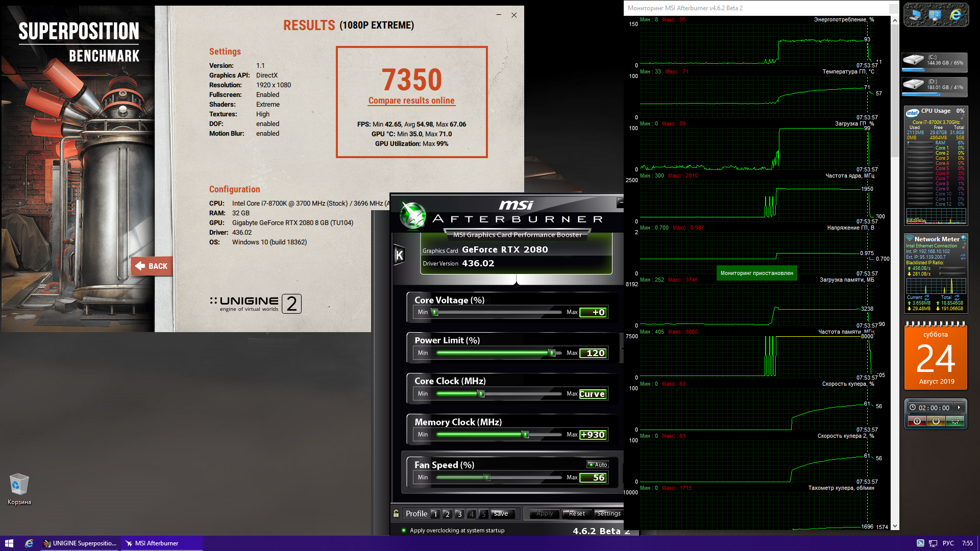Click the yellow power button in timer gadget

(x=936, y=421)
